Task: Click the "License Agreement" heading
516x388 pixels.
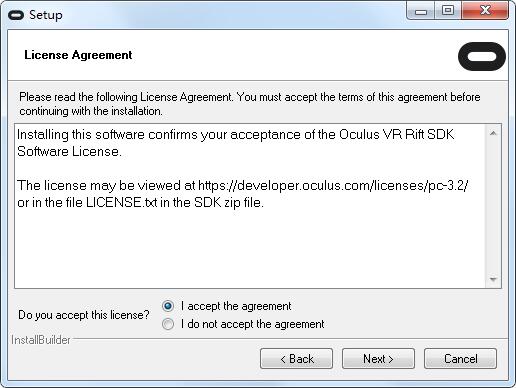Action: (78, 55)
